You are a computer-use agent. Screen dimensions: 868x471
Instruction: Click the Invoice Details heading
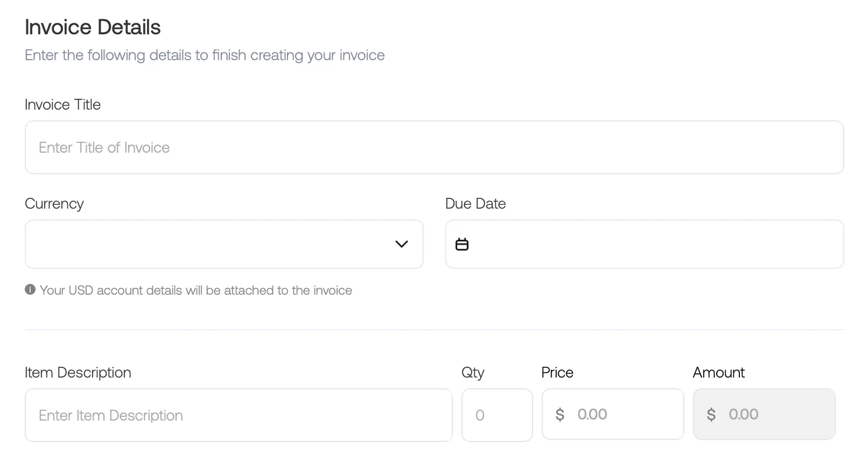click(x=93, y=27)
